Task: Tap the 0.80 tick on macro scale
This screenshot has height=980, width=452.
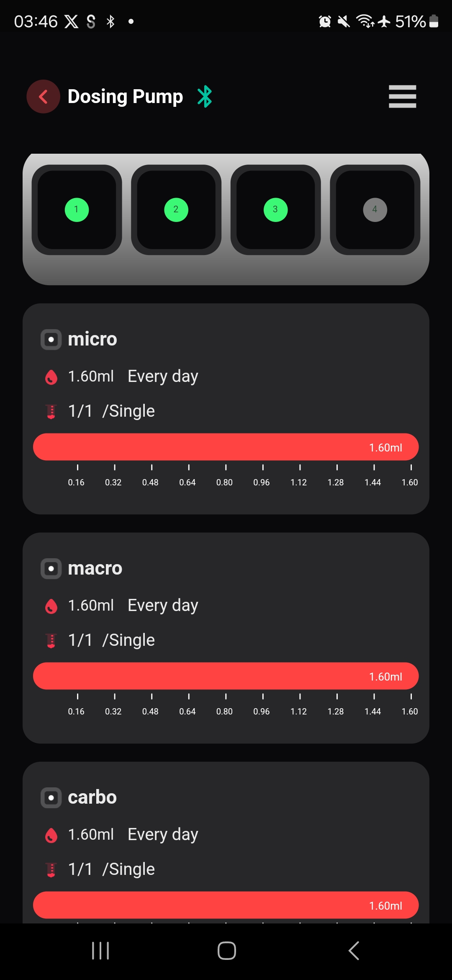Action: coord(225,706)
